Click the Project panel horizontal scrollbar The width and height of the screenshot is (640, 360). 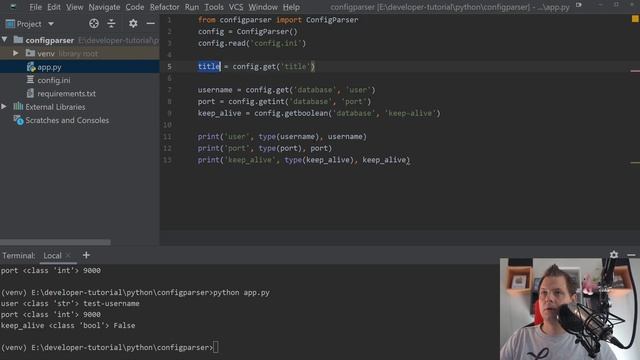(x=55, y=242)
